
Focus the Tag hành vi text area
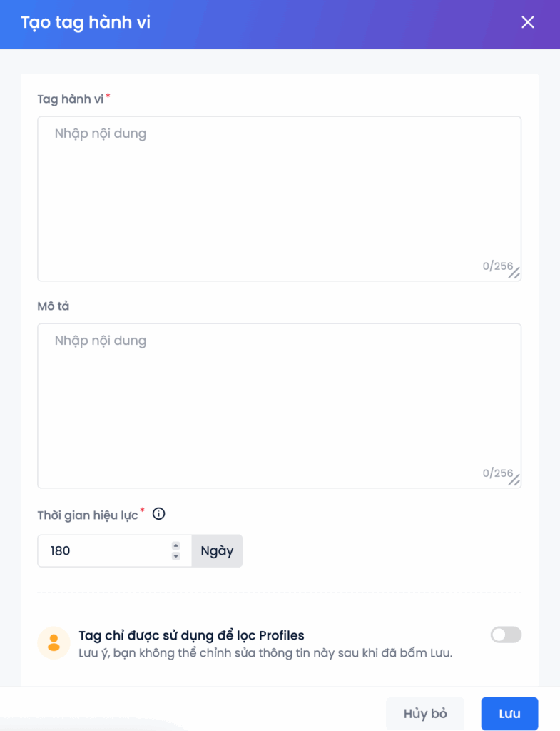[279, 193]
